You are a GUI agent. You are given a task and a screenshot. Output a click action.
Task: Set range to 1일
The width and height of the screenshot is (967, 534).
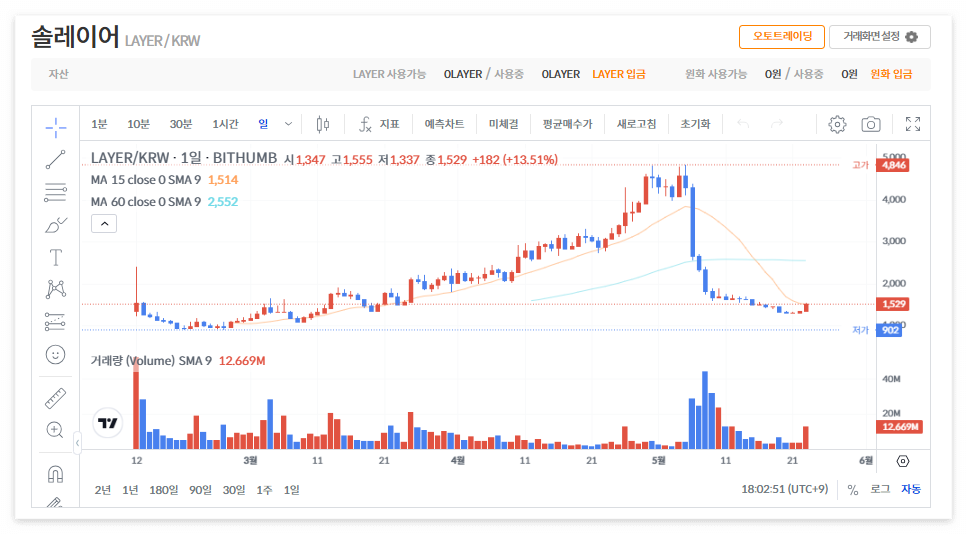point(292,490)
